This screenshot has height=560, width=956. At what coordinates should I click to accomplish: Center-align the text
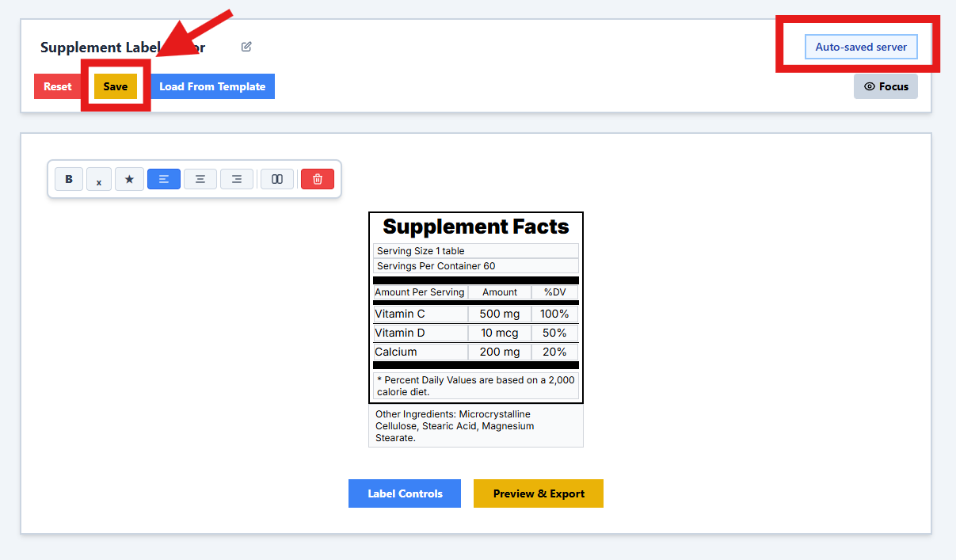200,179
